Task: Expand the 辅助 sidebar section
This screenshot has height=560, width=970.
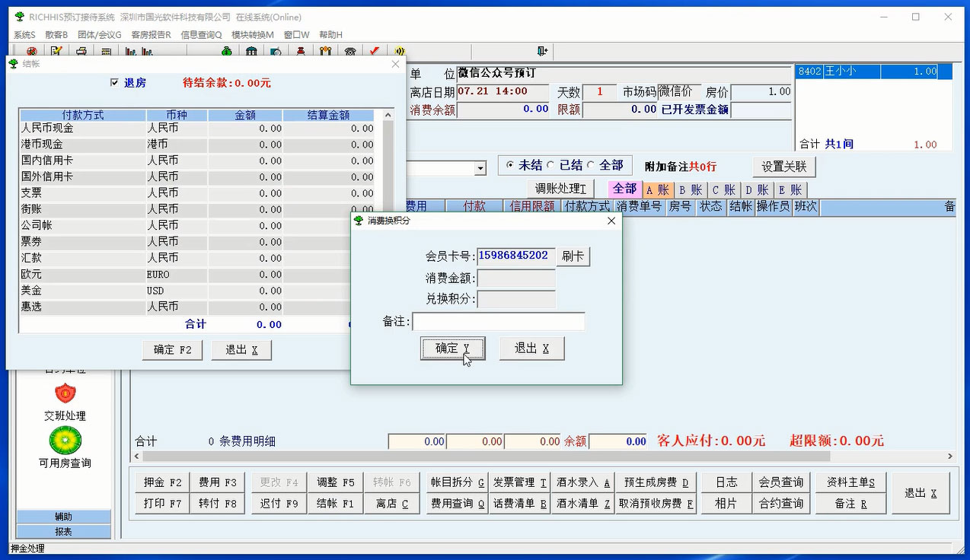Action: coord(64,517)
